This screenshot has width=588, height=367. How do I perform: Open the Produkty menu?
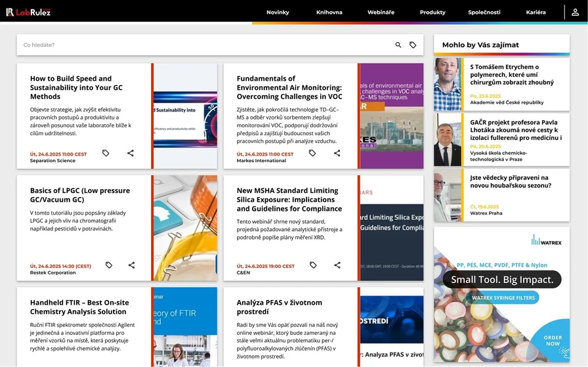(x=432, y=12)
